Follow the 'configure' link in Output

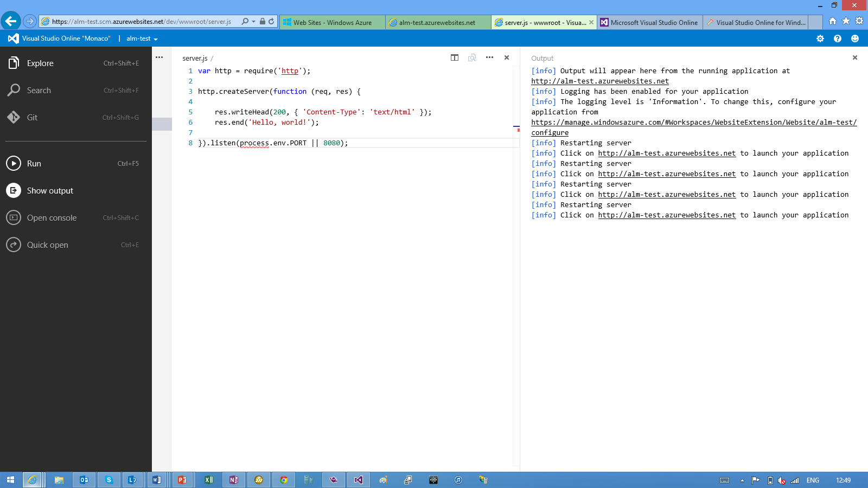click(x=550, y=133)
